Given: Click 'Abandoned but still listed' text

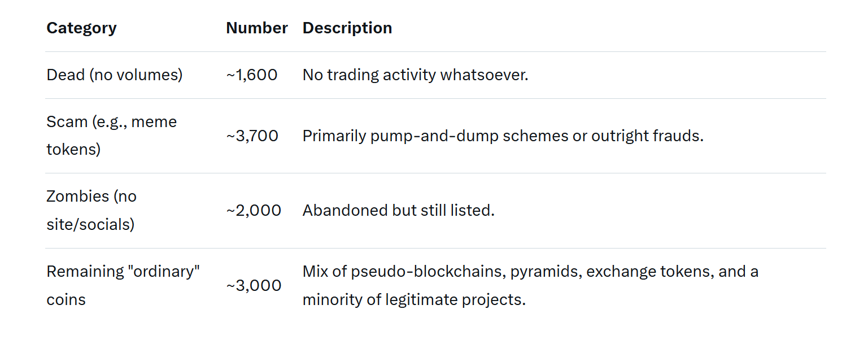Looking at the screenshot, I should coord(398,210).
